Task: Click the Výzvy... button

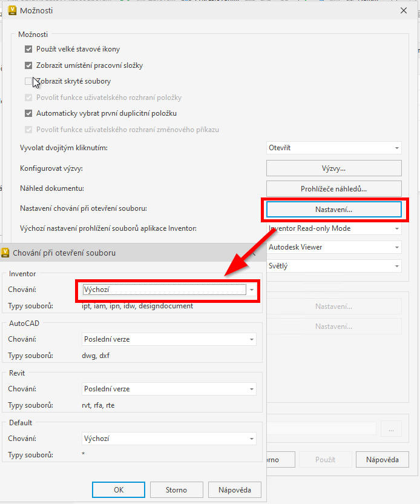Action: (333, 168)
